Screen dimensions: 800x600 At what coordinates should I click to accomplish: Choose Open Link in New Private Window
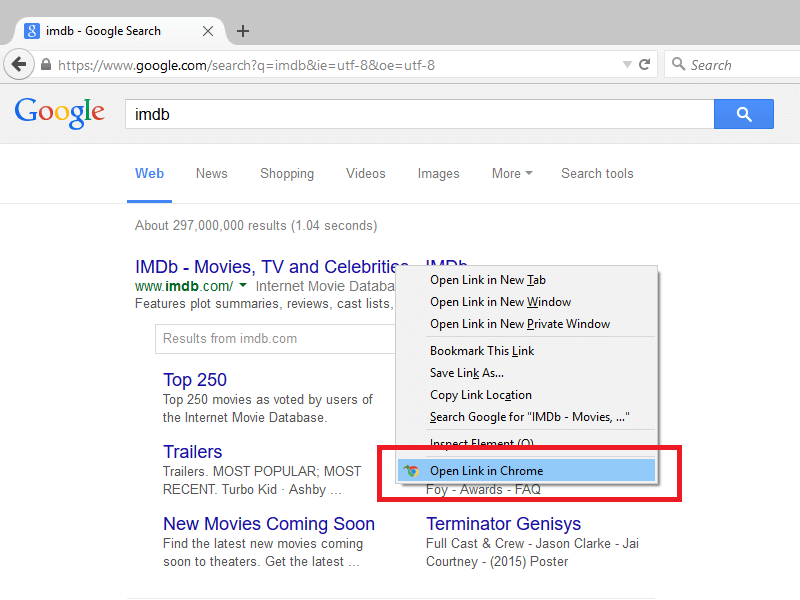[x=527, y=324]
